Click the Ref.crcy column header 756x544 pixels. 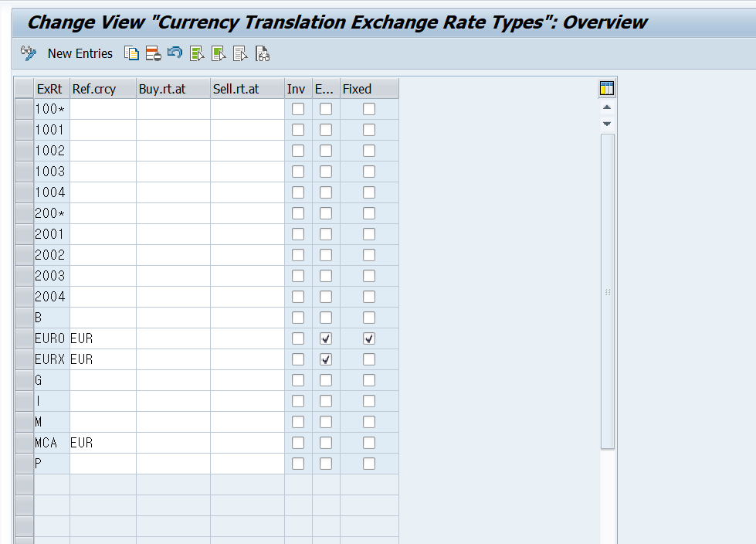103,89
